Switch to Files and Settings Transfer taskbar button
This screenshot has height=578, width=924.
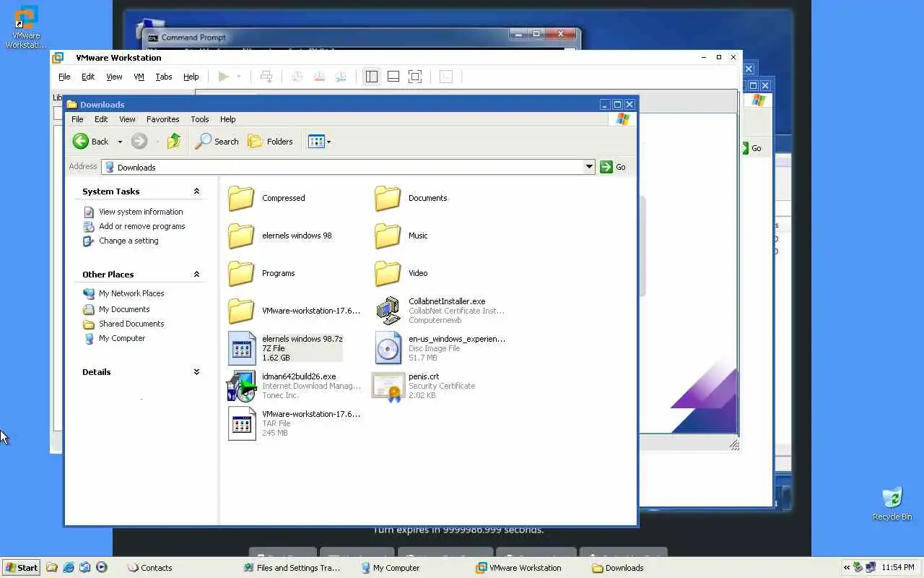point(292,568)
